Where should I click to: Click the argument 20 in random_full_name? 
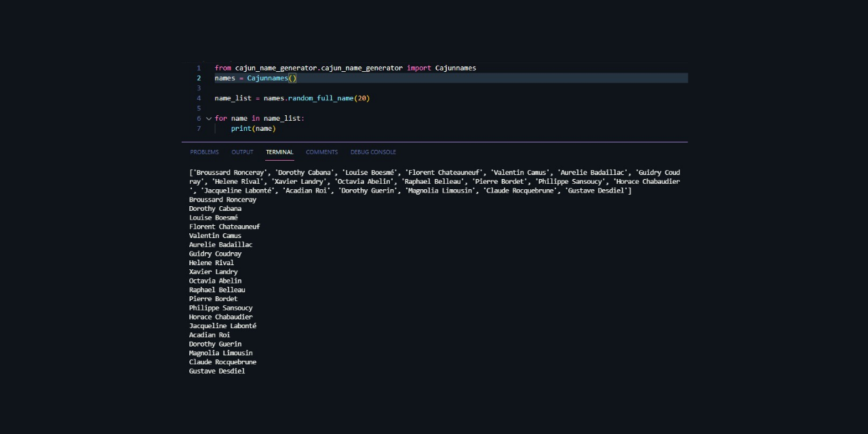[x=361, y=98]
